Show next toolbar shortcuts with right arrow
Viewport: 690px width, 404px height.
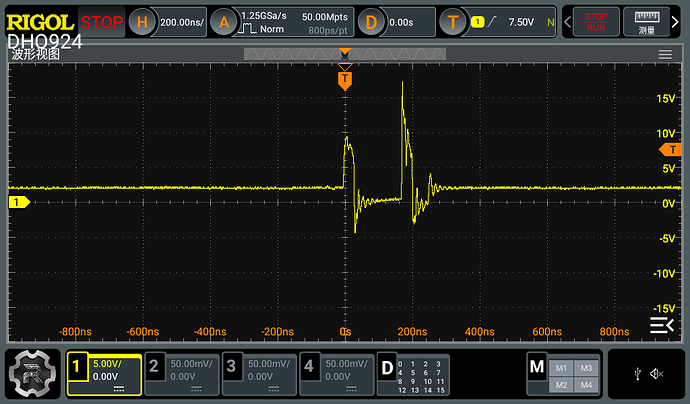coord(675,22)
